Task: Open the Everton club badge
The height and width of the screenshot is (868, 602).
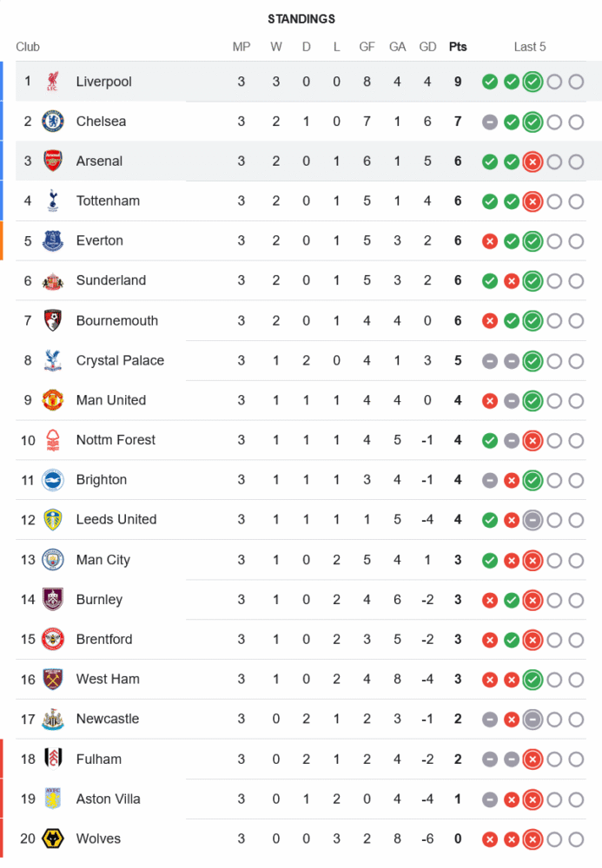Action: click(x=53, y=241)
